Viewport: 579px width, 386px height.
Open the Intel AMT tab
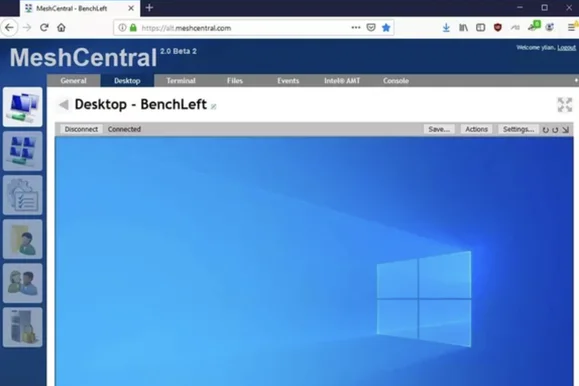(342, 81)
